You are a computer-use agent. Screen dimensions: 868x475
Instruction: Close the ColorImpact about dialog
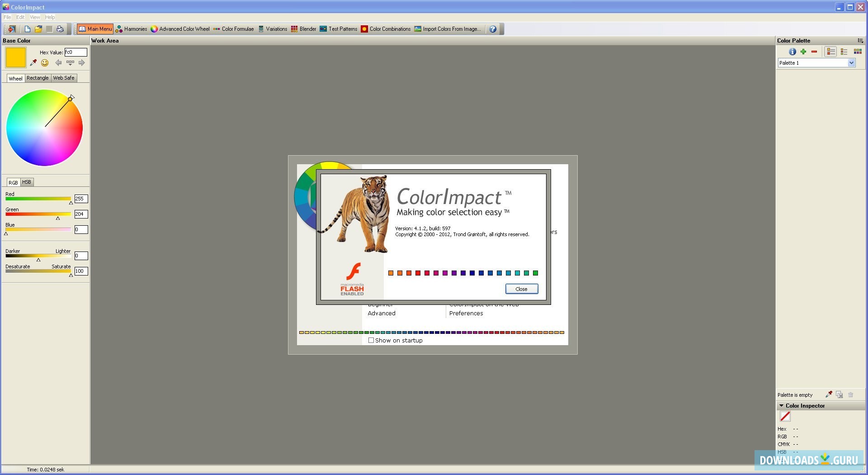[521, 289]
